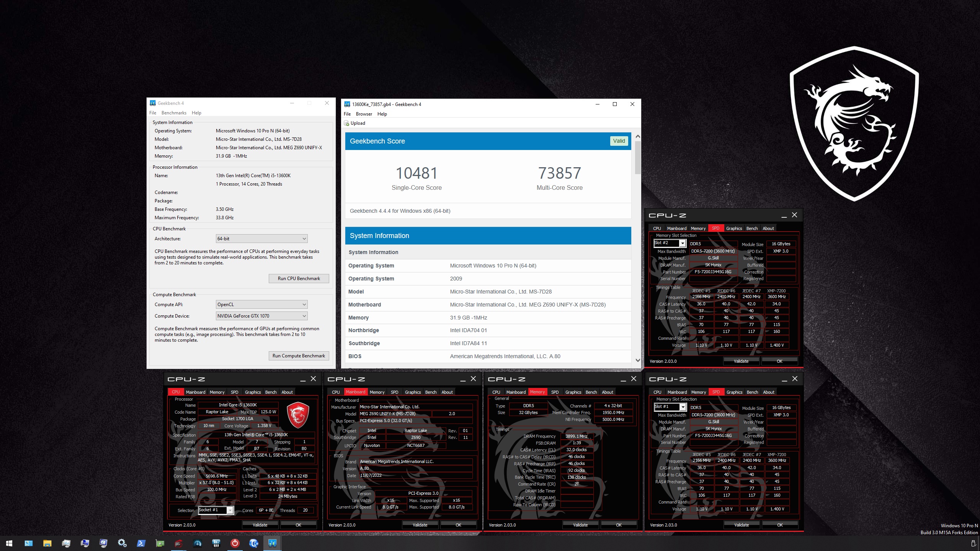Switch to Mainboard tab in CPU-Z CPU window
This screenshot has width=980, height=551.
pos(196,392)
